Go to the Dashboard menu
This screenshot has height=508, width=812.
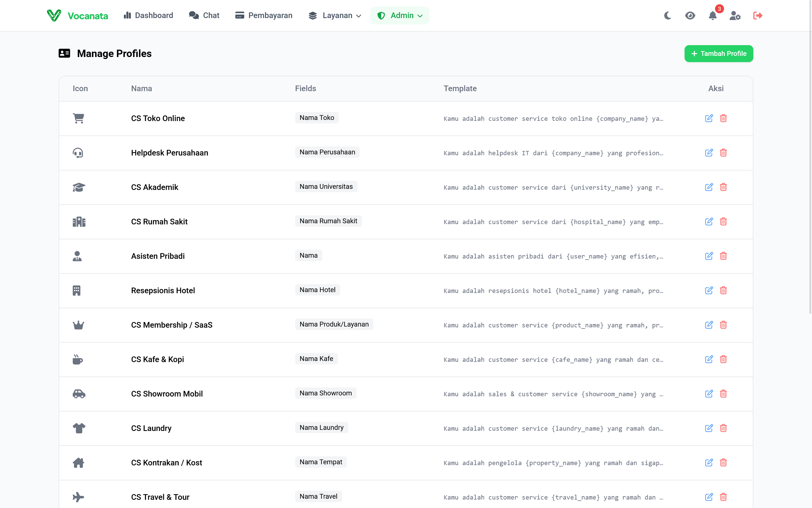(148, 16)
